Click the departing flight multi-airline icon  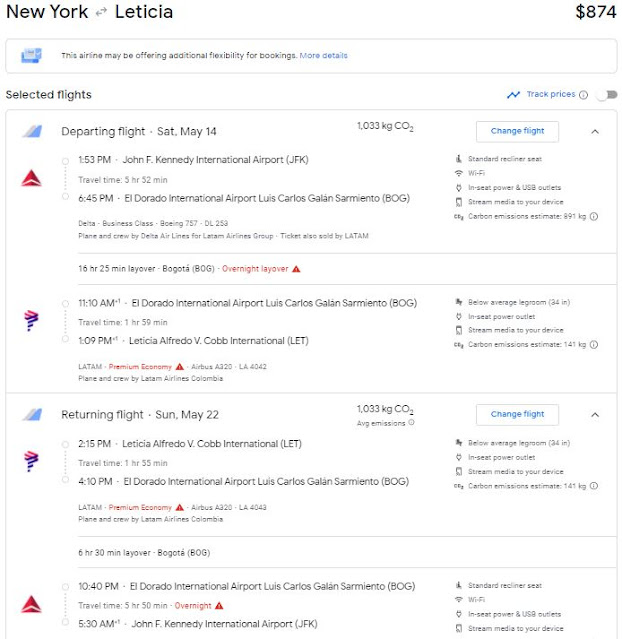(32, 131)
